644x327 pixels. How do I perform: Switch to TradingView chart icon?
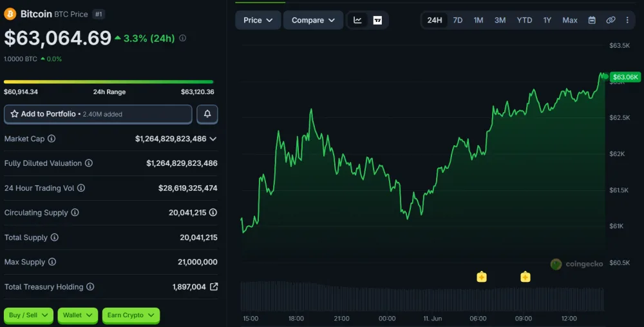377,20
